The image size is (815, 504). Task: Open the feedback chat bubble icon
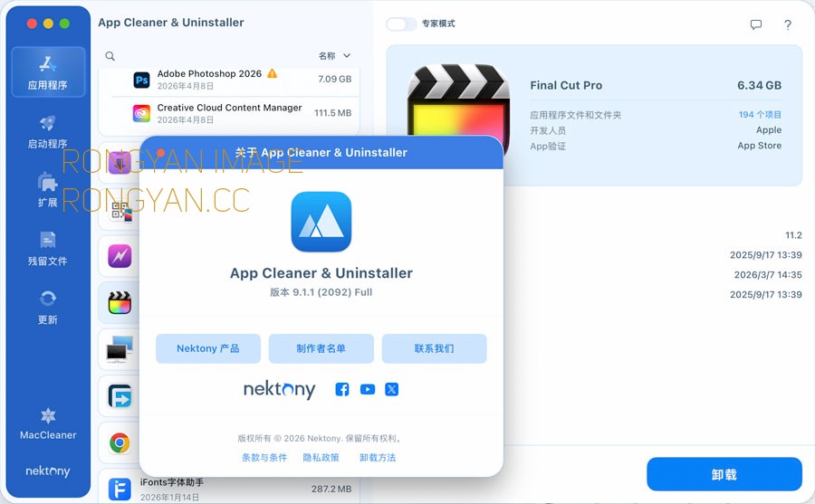pos(756,24)
